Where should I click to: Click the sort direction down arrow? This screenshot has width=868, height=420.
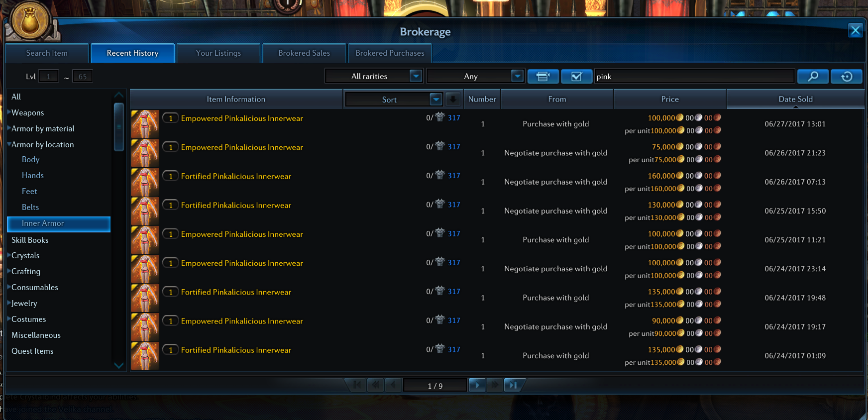tap(453, 99)
